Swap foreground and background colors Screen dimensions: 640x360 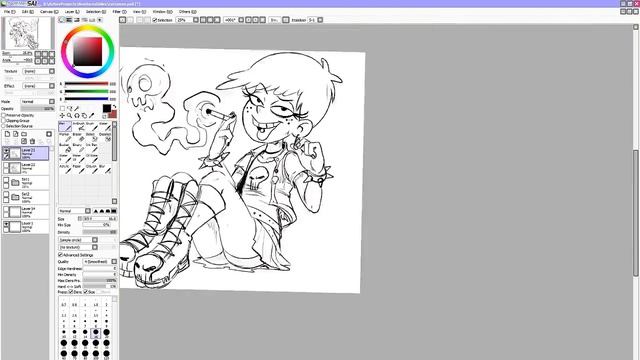click(114, 107)
